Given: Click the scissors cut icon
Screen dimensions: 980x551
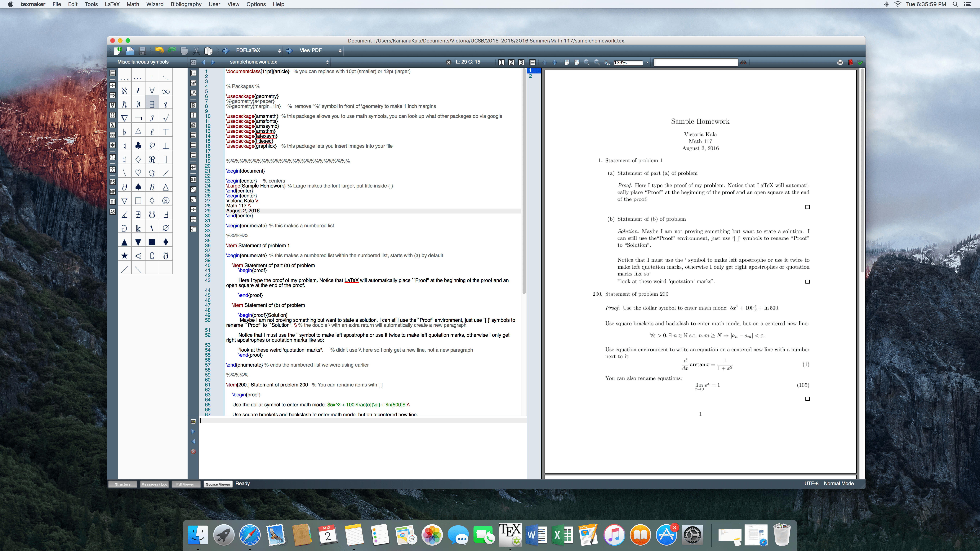Looking at the screenshot, I should point(196,51).
